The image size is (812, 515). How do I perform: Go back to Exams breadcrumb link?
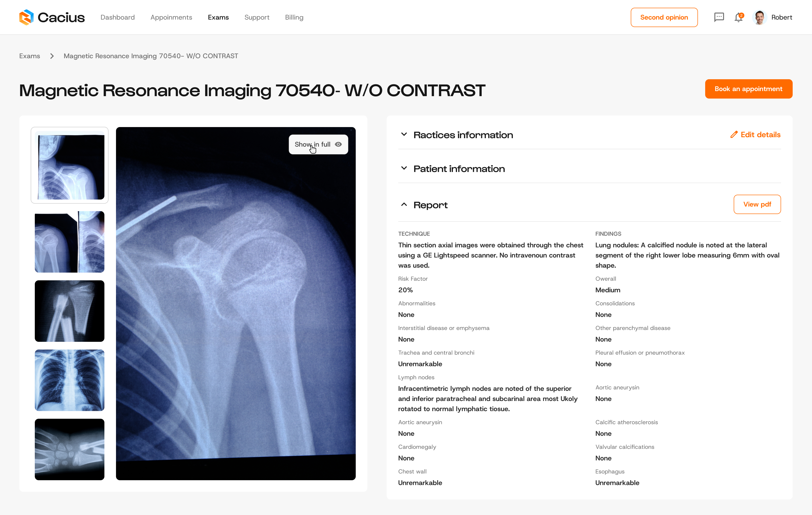[x=30, y=56]
